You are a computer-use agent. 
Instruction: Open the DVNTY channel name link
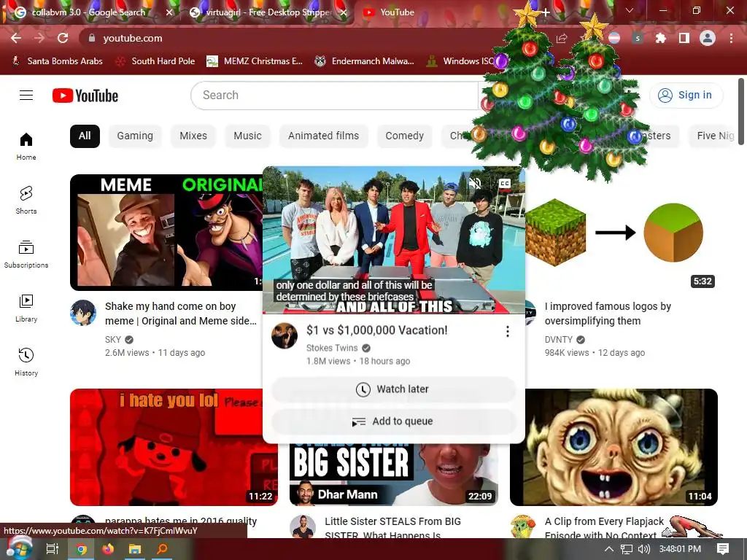click(559, 340)
